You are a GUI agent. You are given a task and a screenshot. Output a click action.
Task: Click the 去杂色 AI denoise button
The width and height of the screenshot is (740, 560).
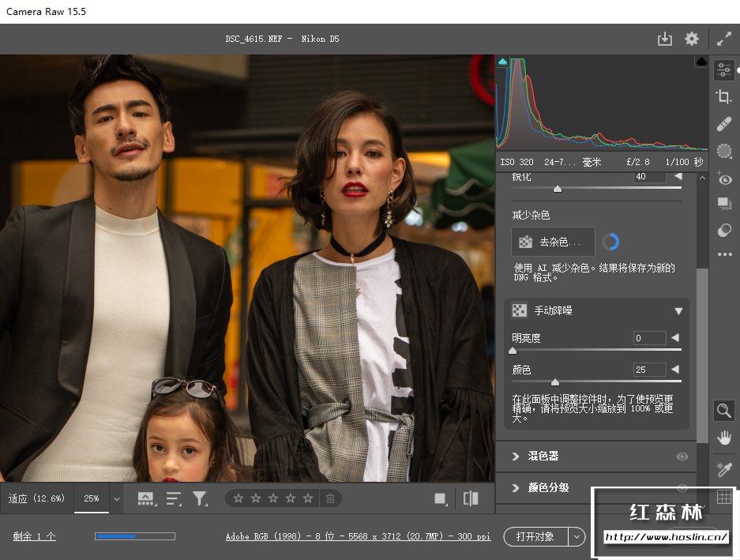coord(554,242)
